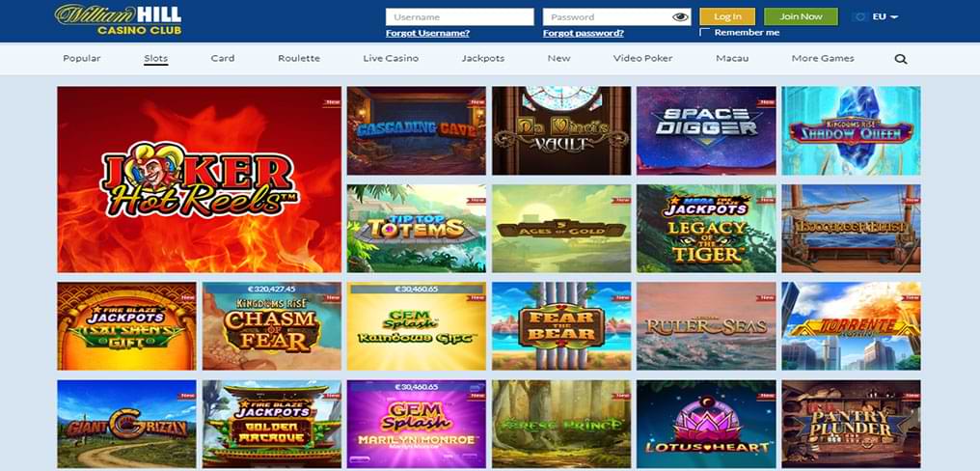Switch to the Jackpots tab

[x=483, y=58]
